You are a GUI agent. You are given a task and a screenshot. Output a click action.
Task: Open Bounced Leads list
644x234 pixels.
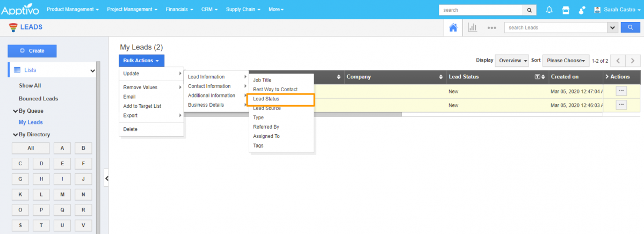pos(38,99)
